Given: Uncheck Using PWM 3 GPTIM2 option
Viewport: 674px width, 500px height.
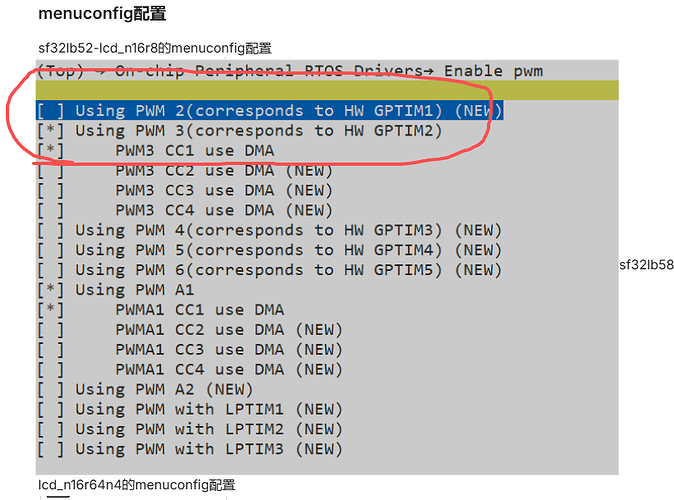Looking at the screenshot, I should click(x=51, y=131).
